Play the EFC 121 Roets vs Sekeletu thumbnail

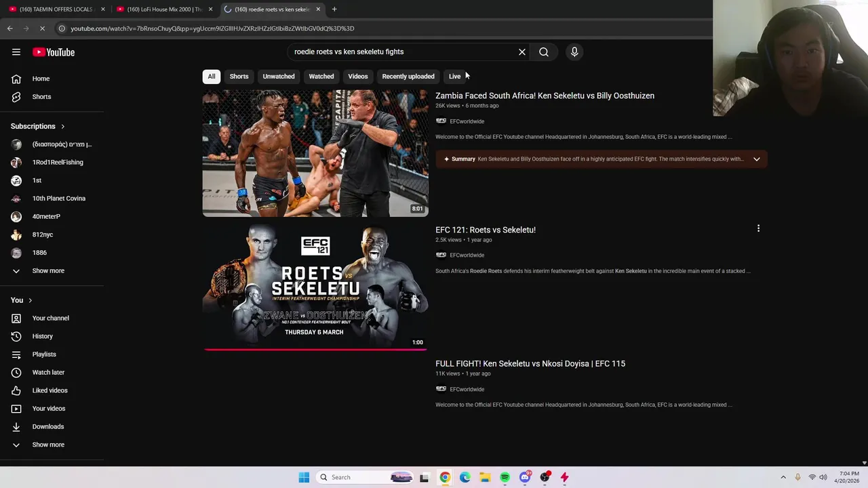[x=315, y=287]
